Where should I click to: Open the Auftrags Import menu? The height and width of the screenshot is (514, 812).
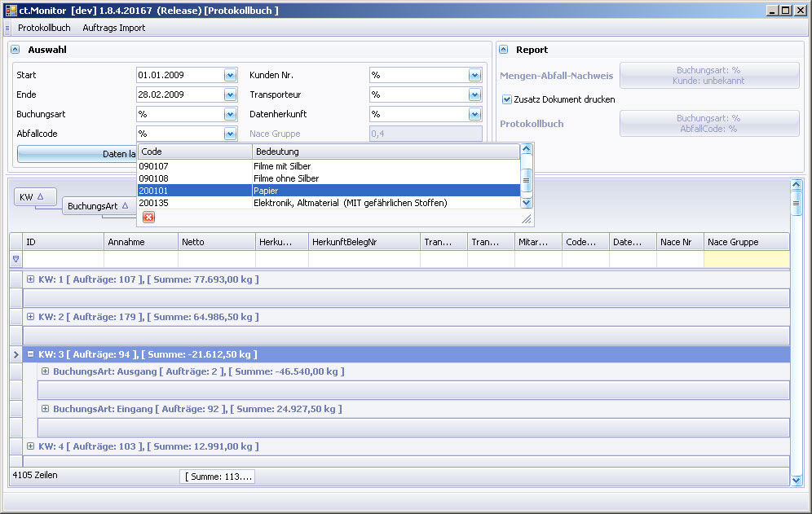(113, 28)
